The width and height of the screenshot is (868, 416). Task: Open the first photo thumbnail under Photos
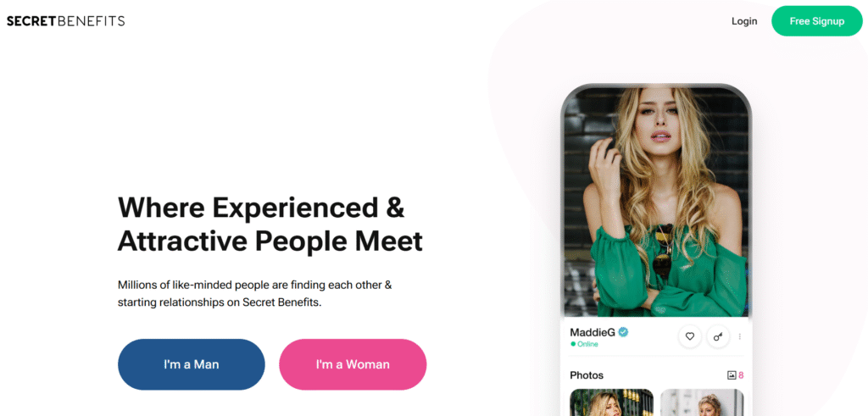click(x=611, y=402)
